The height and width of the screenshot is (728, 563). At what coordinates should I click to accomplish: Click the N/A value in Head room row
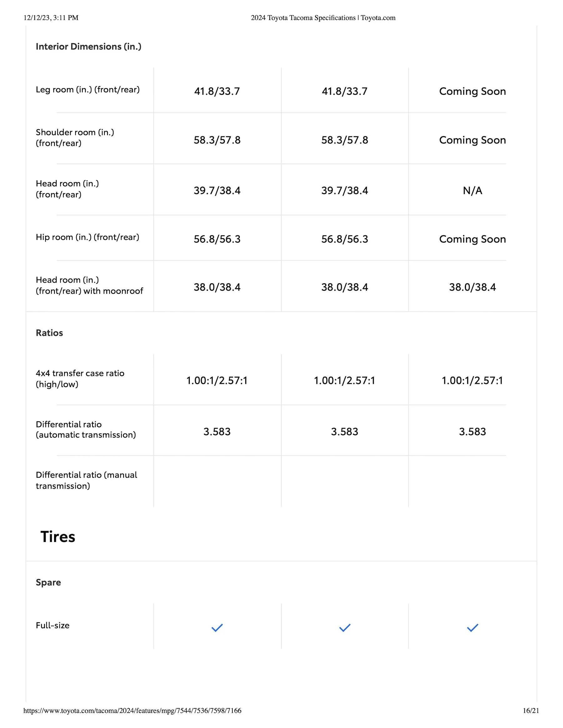[x=472, y=190]
